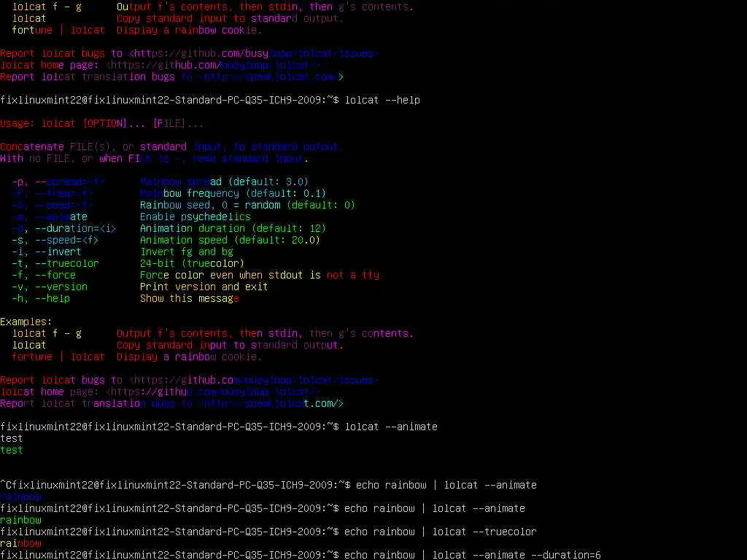
Task: Click "Rainbow seed, 0 = random (default: 0)"
Action: click(247, 205)
